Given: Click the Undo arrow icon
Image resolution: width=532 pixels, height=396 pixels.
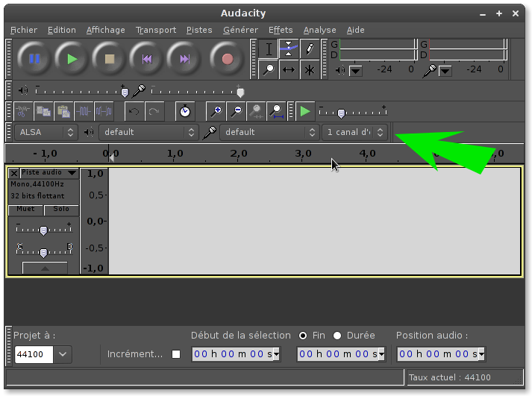Looking at the screenshot, I should (x=134, y=111).
